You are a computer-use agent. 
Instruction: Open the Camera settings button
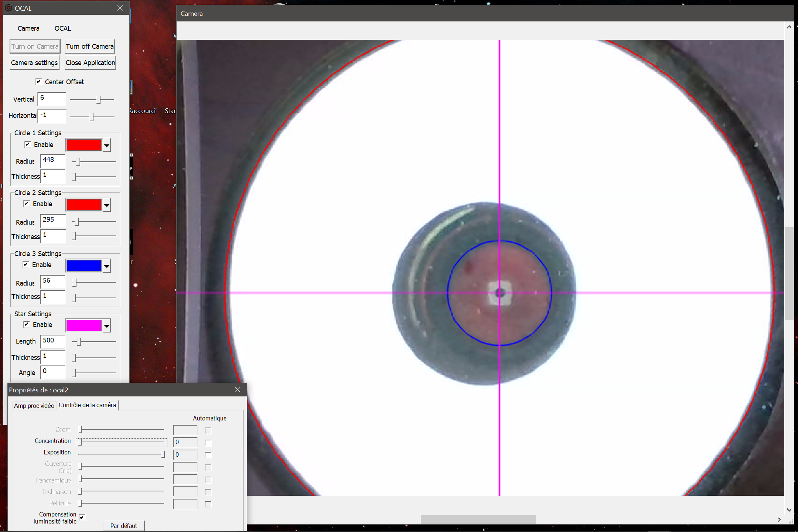point(34,63)
